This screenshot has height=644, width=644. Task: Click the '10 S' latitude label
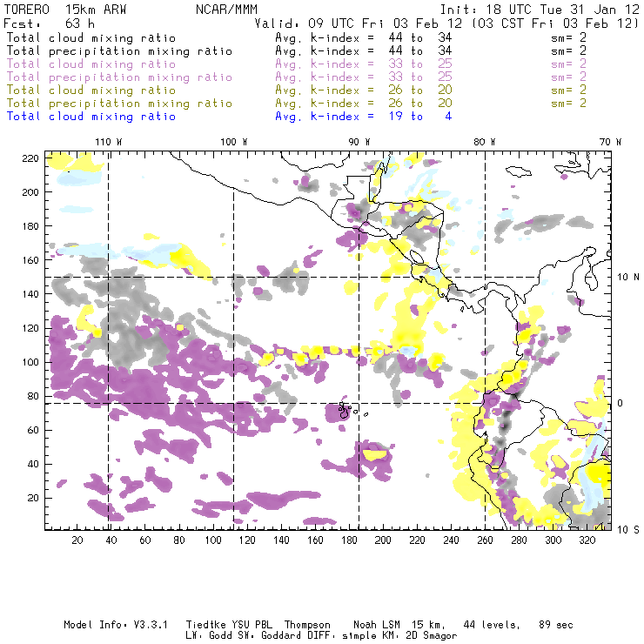628,530
